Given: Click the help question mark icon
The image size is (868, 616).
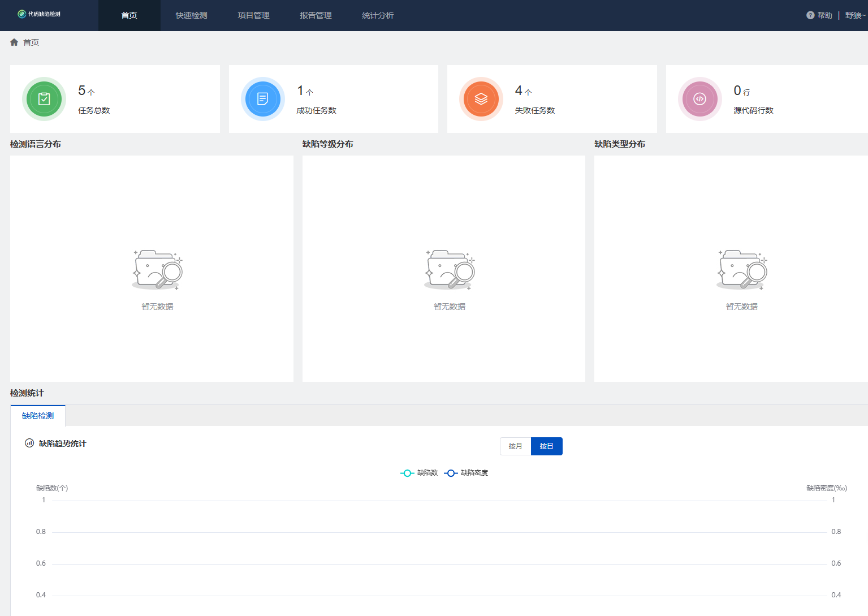Looking at the screenshot, I should (x=810, y=15).
